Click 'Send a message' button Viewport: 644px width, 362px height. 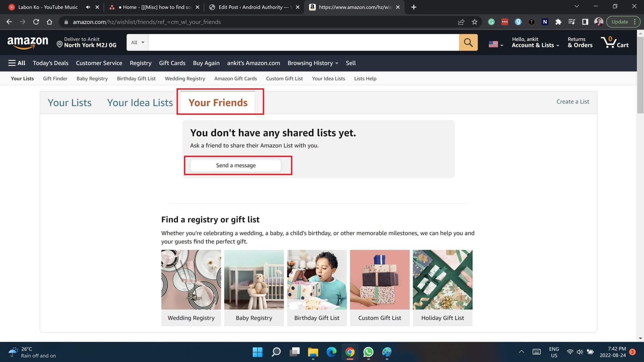click(x=236, y=165)
